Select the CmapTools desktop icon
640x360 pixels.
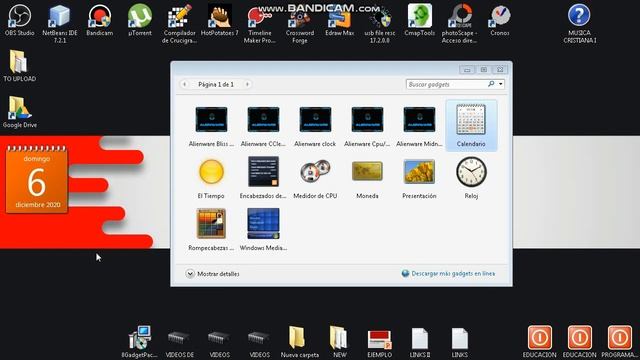pos(420,20)
